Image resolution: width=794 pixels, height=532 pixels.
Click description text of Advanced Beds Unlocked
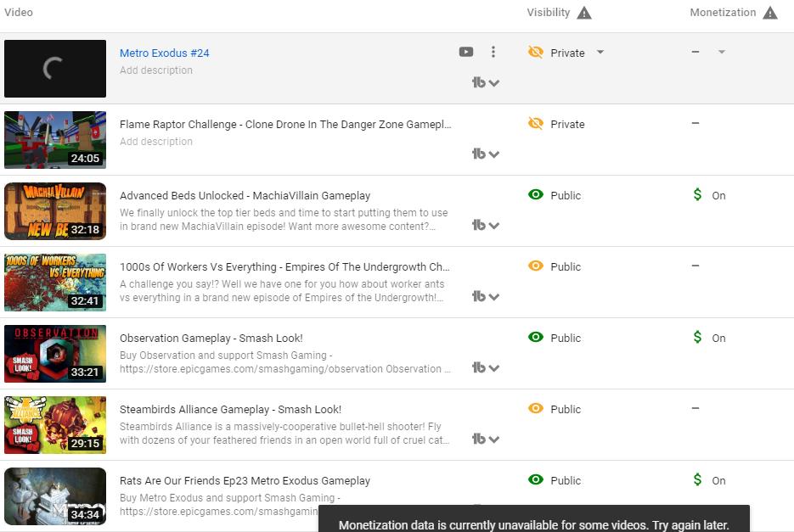[x=284, y=220]
